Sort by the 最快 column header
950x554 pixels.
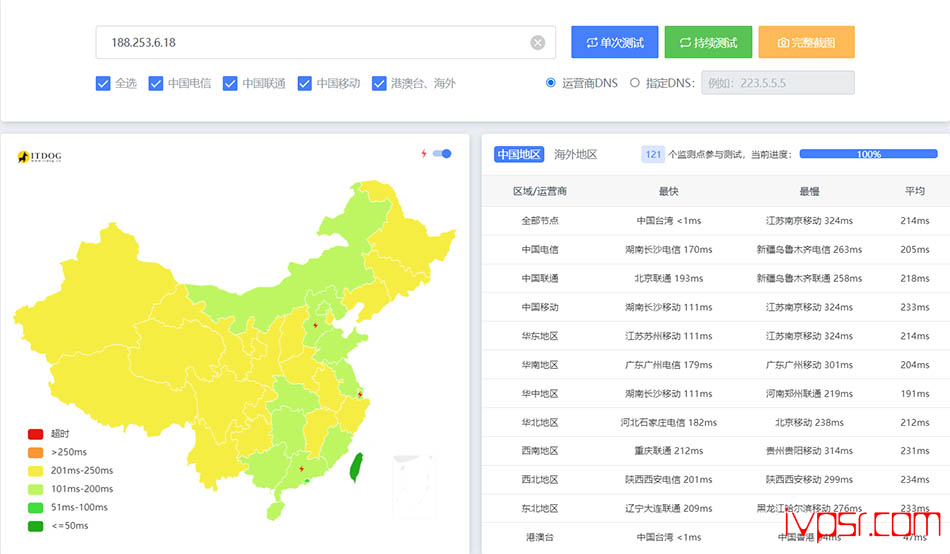[x=669, y=192]
